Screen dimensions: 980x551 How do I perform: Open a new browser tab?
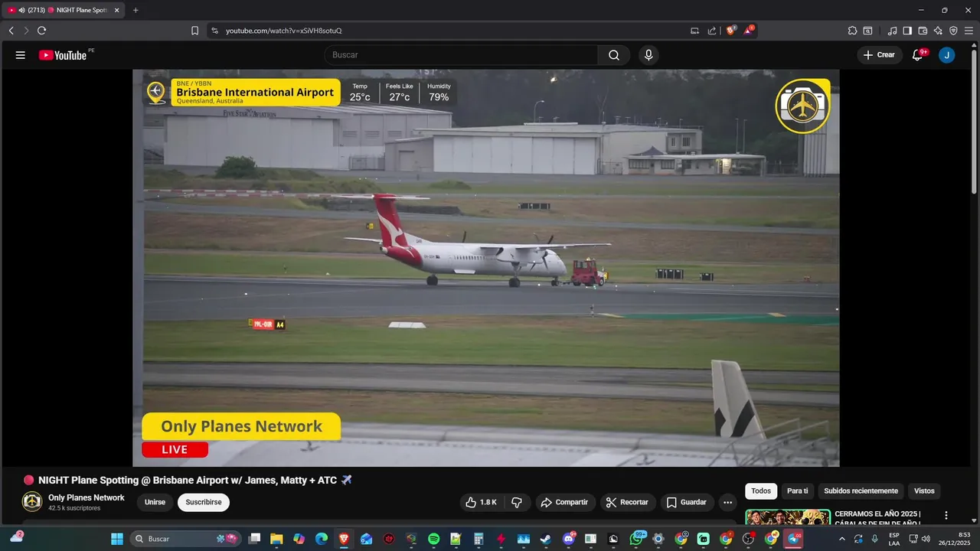coord(136,10)
